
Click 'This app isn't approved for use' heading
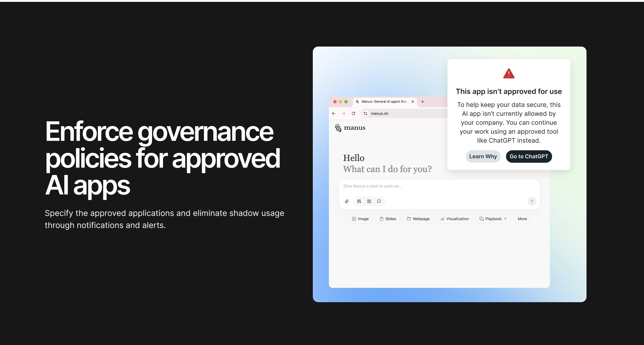tap(509, 91)
